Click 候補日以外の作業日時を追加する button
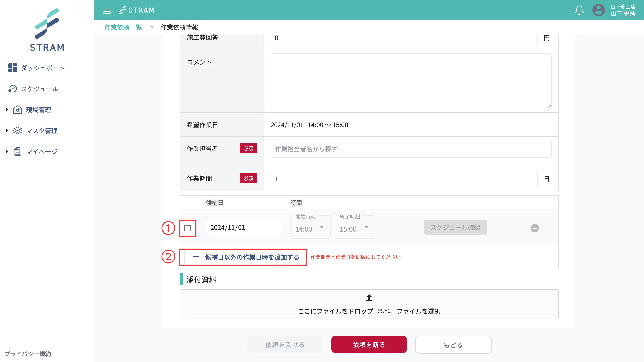This screenshot has width=644, height=362. click(x=245, y=257)
